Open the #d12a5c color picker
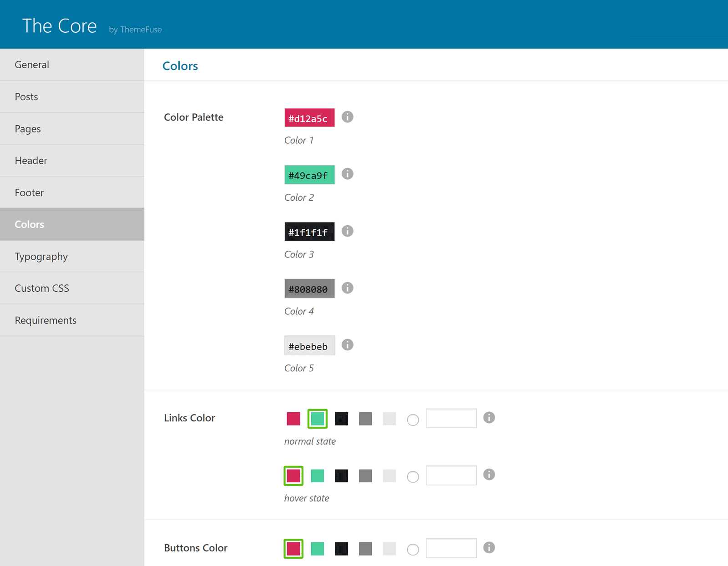The width and height of the screenshot is (728, 566). click(x=309, y=118)
